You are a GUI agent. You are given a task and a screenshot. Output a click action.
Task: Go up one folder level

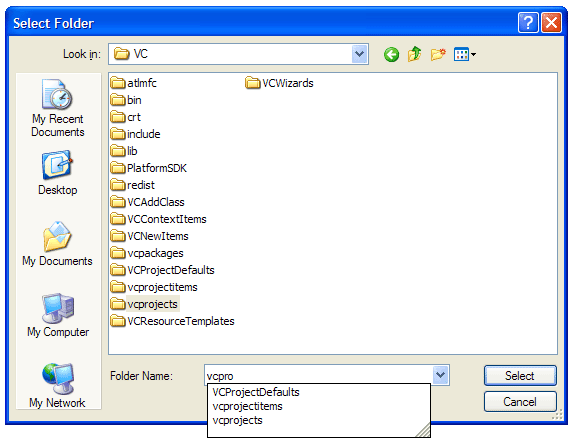[415, 54]
